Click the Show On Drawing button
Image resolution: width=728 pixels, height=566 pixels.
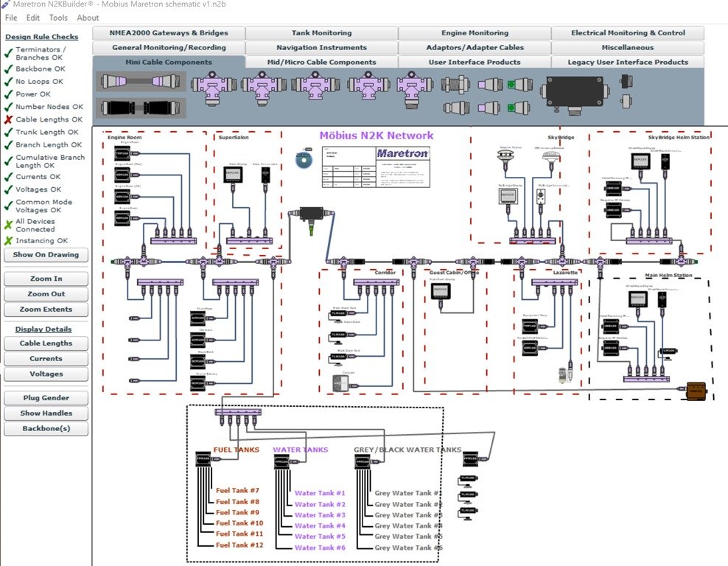pos(46,255)
